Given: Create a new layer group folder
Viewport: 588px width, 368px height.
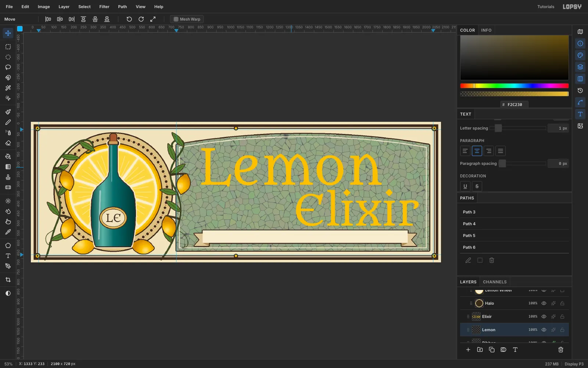Looking at the screenshot, I should [480, 350].
